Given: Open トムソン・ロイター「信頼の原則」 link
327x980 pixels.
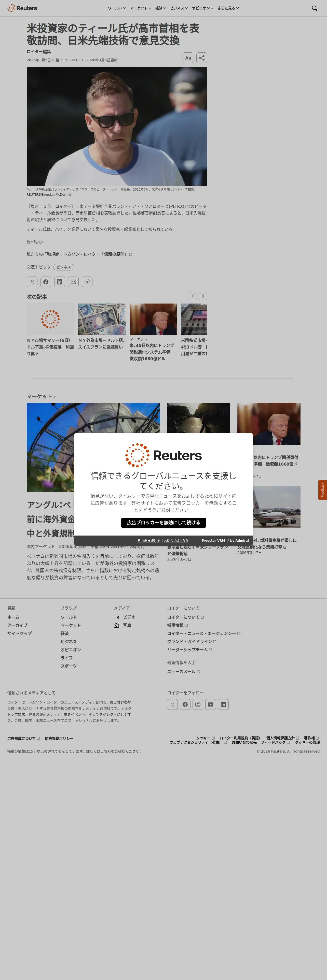Looking at the screenshot, I should pos(98,254).
